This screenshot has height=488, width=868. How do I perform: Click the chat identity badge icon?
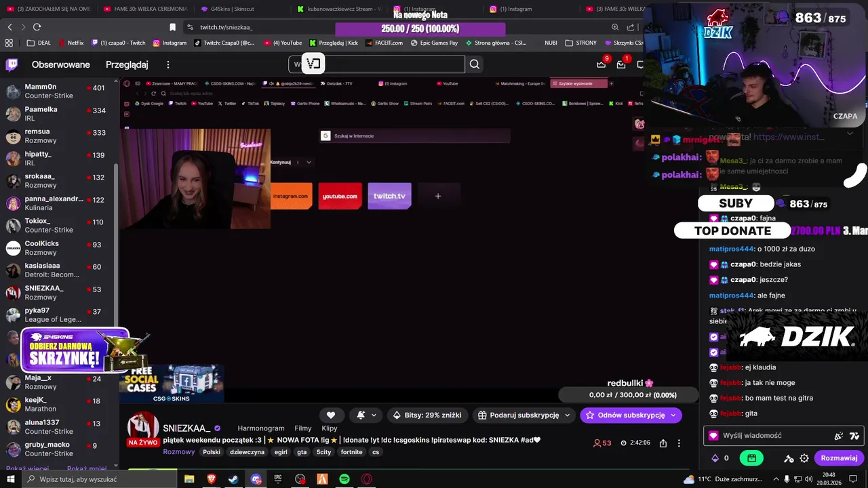713,436
